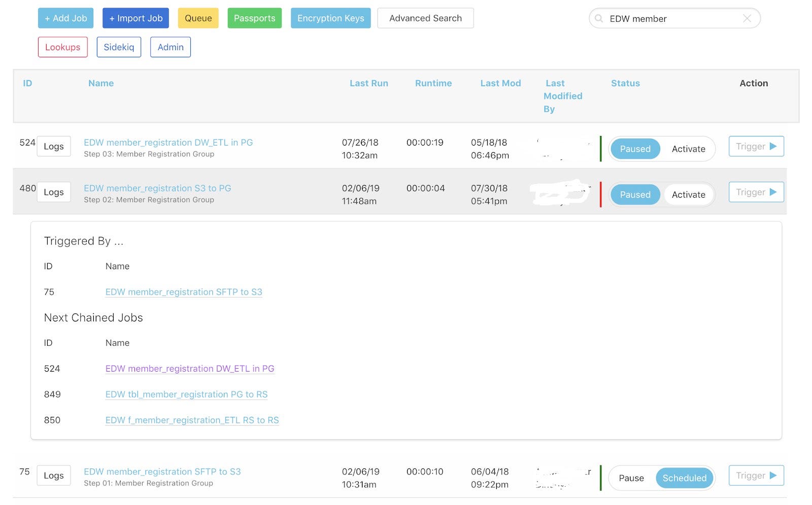Activate job 524
This screenshot has height=505, width=812.
point(689,149)
